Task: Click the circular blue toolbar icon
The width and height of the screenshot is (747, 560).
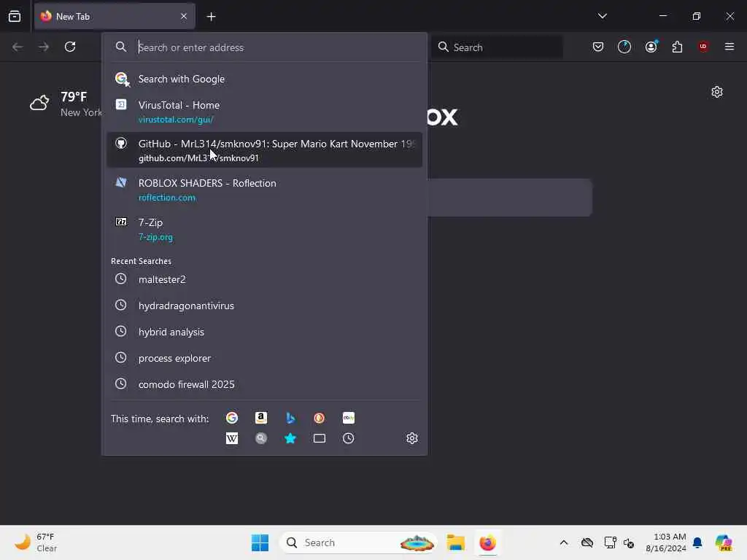Action: click(624, 47)
